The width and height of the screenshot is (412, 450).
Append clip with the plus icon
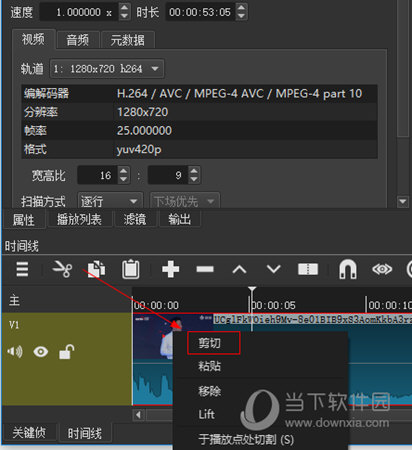[x=170, y=269]
